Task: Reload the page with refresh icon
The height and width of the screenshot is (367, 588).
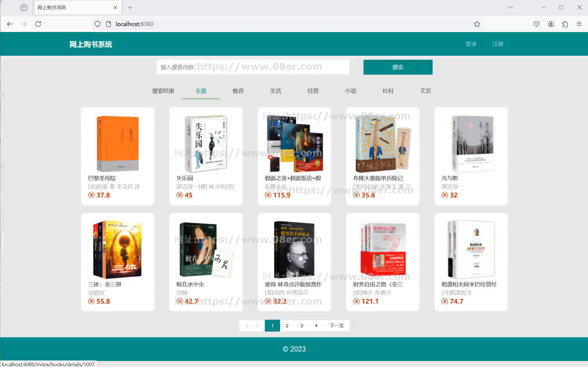Action: (x=38, y=24)
